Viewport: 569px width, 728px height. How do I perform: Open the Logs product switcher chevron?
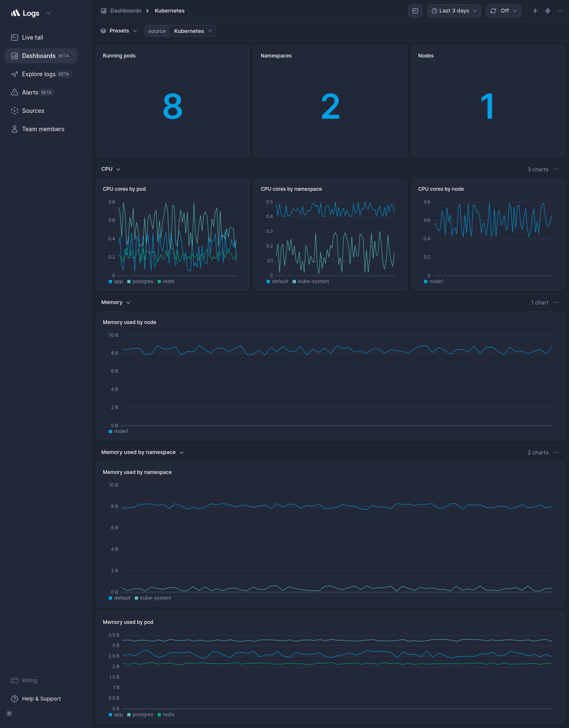48,13
